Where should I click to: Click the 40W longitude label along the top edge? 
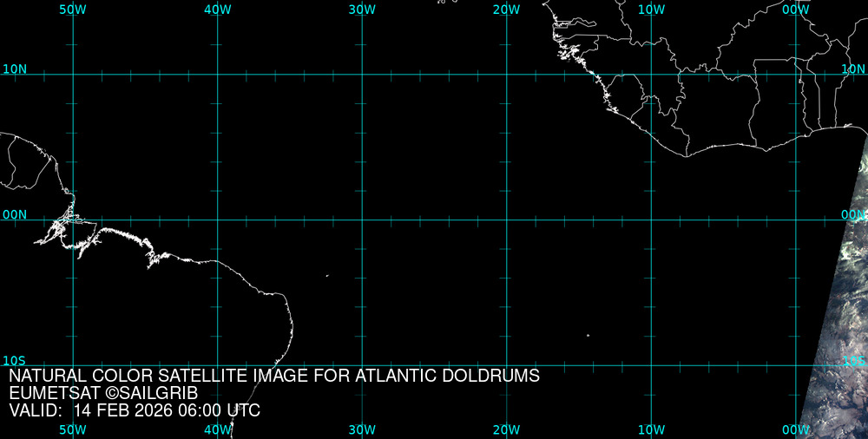click(217, 10)
